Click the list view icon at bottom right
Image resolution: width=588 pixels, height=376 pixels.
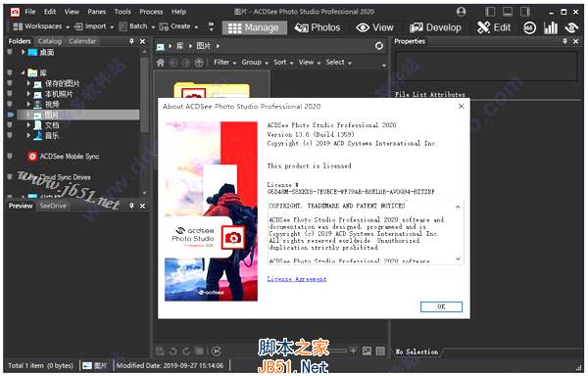(x=380, y=351)
